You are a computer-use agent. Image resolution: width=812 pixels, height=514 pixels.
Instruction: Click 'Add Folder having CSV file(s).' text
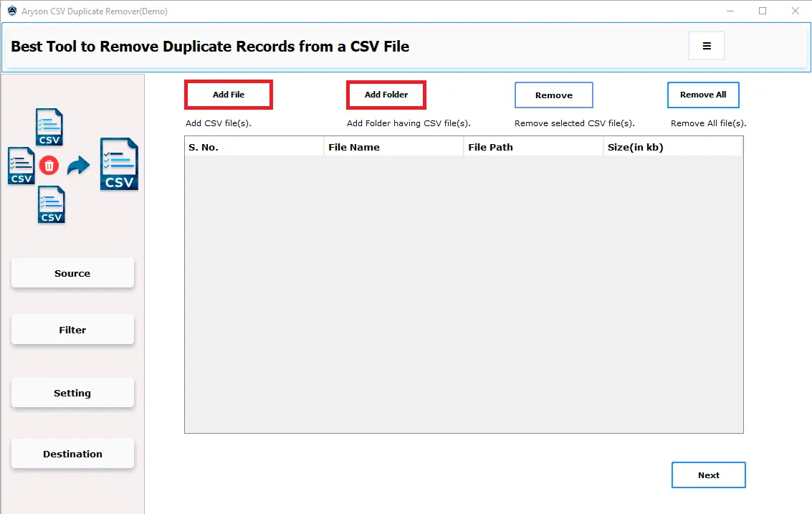click(x=409, y=123)
